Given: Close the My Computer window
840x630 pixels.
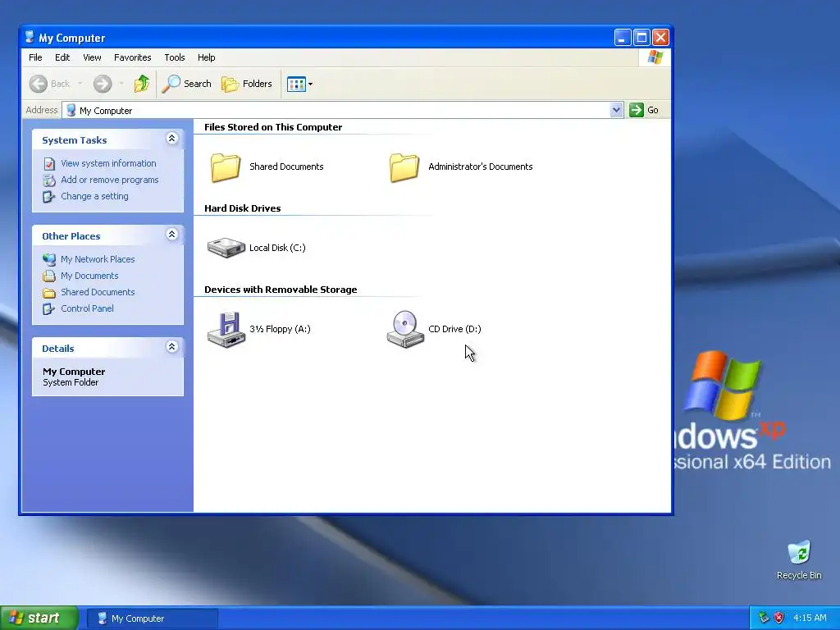Looking at the screenshot, I should point(660,38).
